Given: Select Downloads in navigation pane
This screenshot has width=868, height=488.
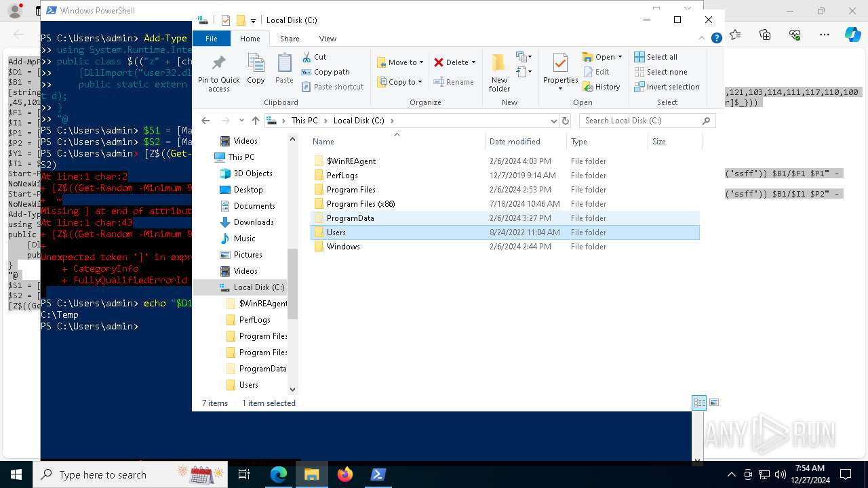Looking at the screenshot, I should 247,222.
